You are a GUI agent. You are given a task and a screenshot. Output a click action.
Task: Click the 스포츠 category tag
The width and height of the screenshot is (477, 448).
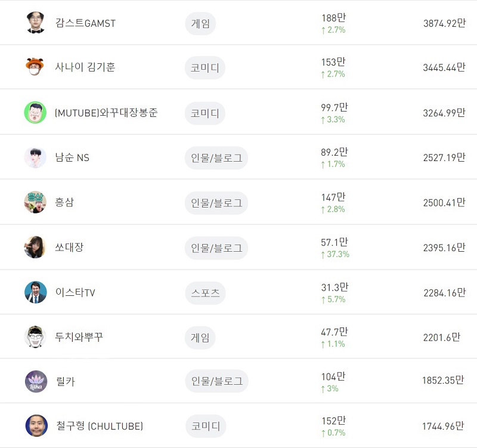(x=205, y=293)
